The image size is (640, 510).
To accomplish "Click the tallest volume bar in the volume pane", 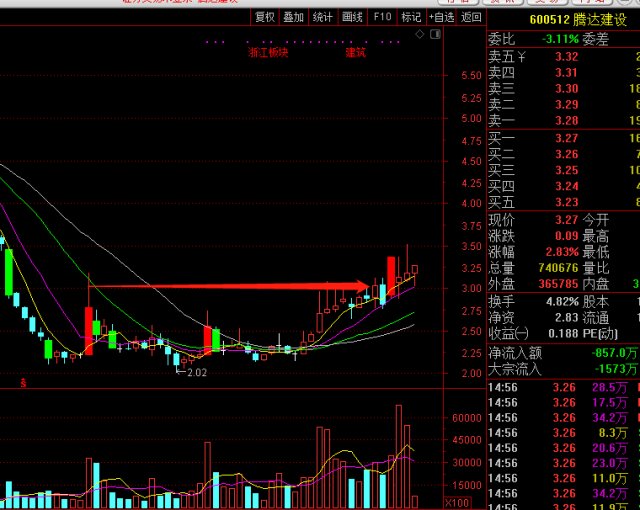I will 399,456.
